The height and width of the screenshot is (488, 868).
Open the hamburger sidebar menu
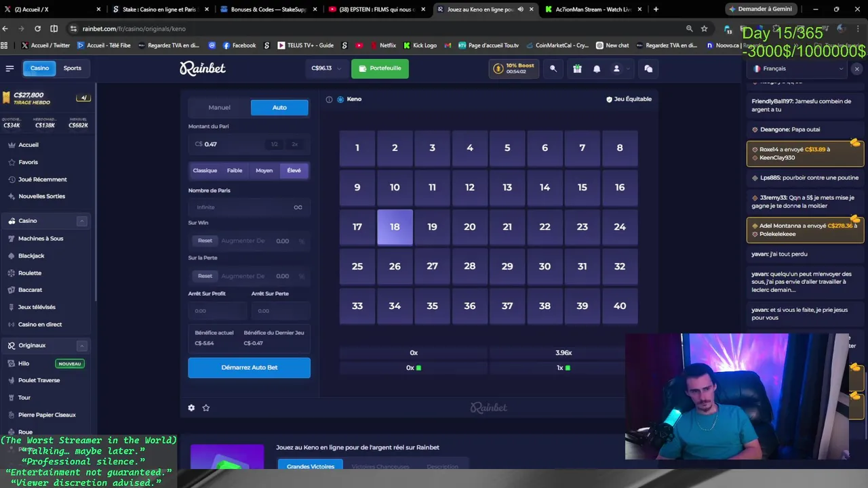[9, 68]
